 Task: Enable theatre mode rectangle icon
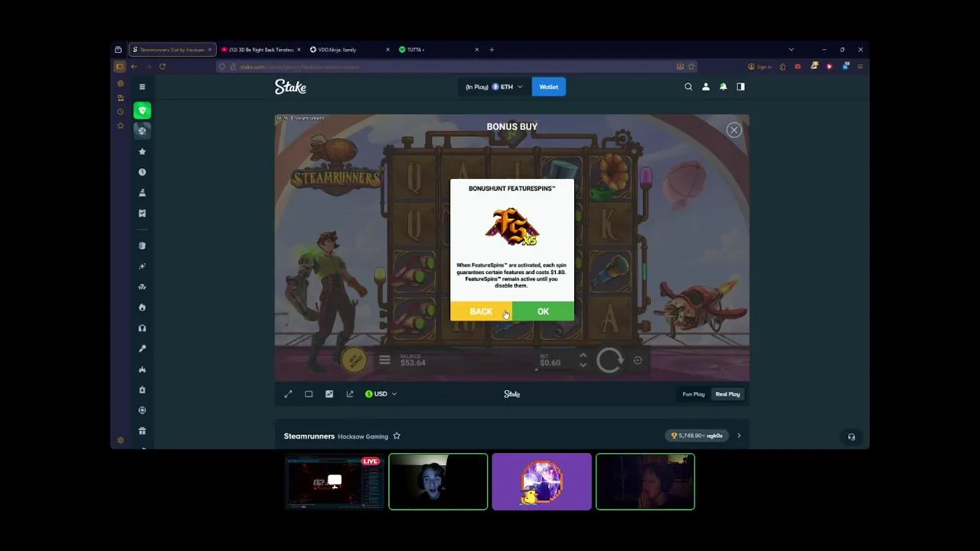[309, 394]
